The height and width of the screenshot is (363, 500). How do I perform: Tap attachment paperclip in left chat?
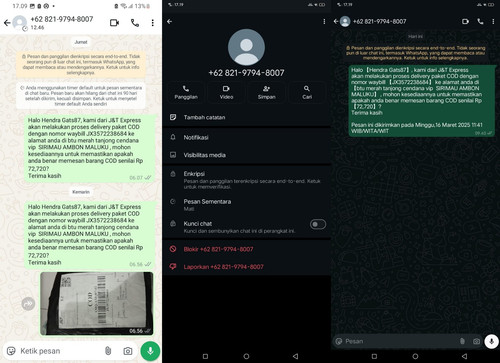click(x=108, y=351)
